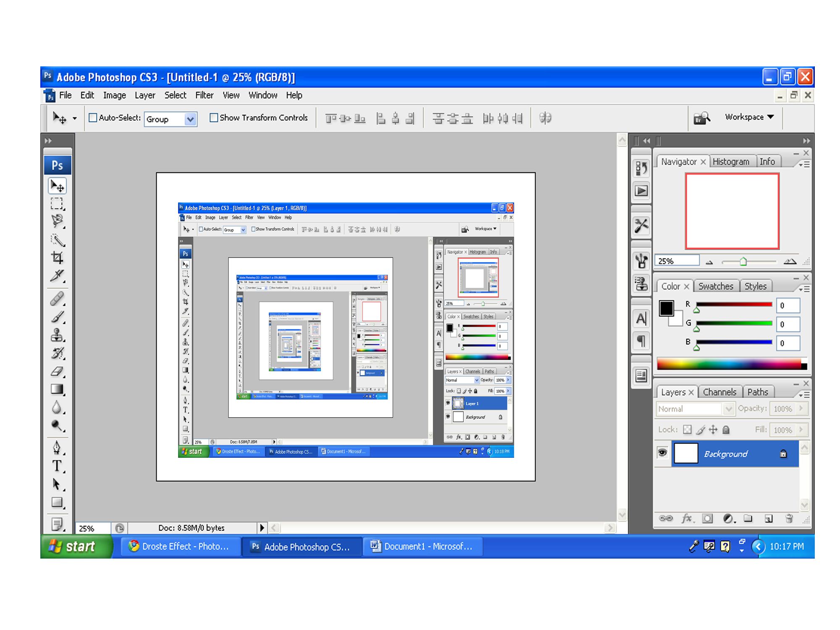
Task: Open the Layer menu
Action: (x=145, y=95)
